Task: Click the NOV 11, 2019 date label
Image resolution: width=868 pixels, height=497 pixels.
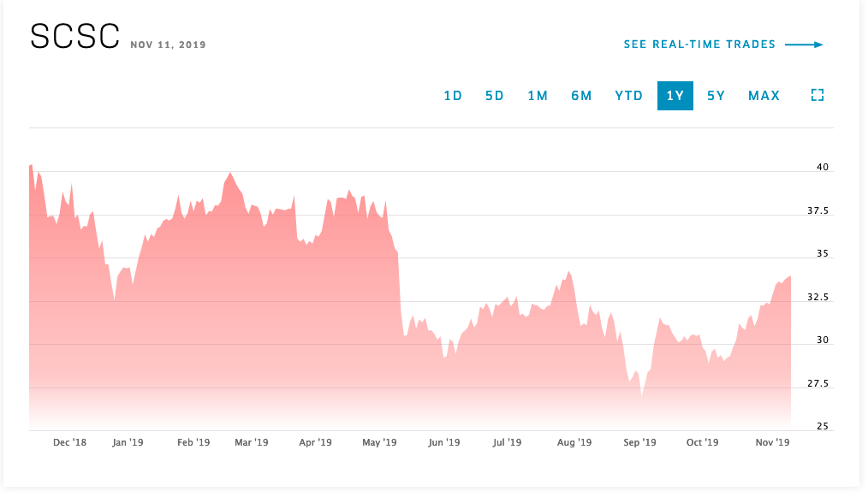Action: (167, 44)
